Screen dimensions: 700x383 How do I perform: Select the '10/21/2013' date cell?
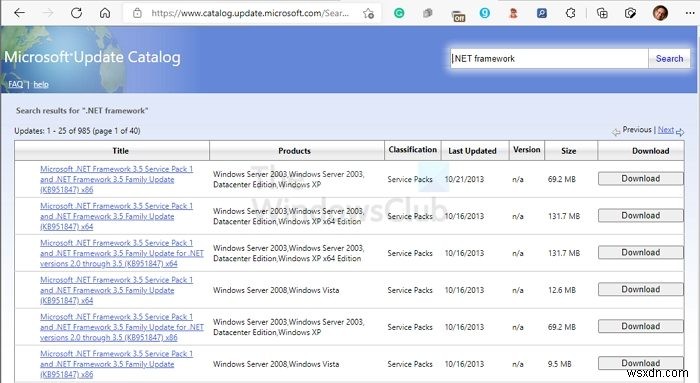click(464, 179)
